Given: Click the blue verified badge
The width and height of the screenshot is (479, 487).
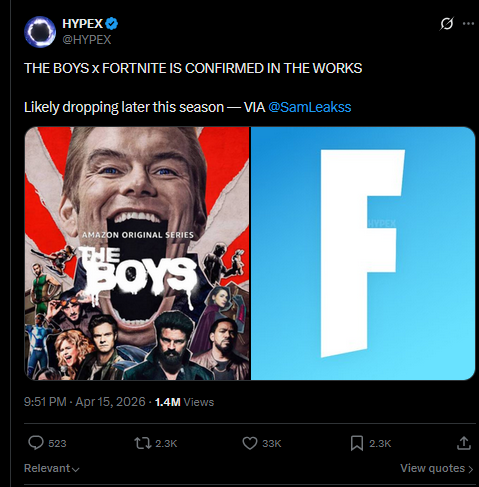Looking at the screenshot, I should [x=112, y=24].
